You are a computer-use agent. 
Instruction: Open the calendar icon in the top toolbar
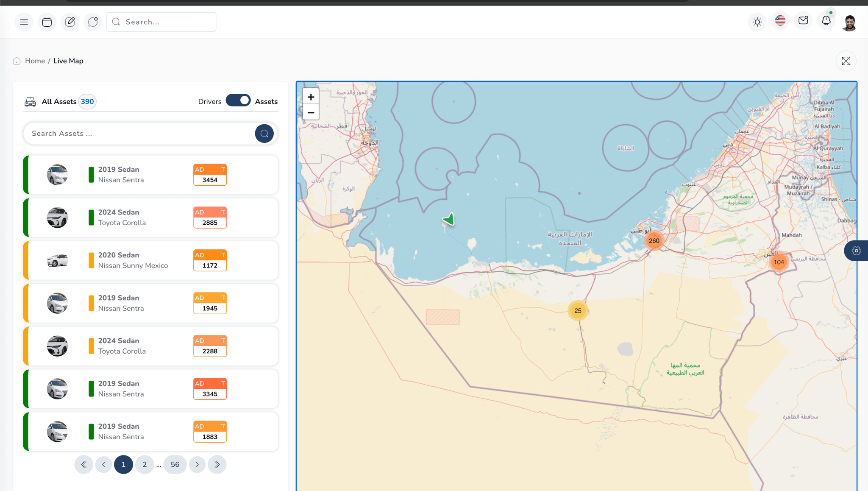[x=47, y=22]
